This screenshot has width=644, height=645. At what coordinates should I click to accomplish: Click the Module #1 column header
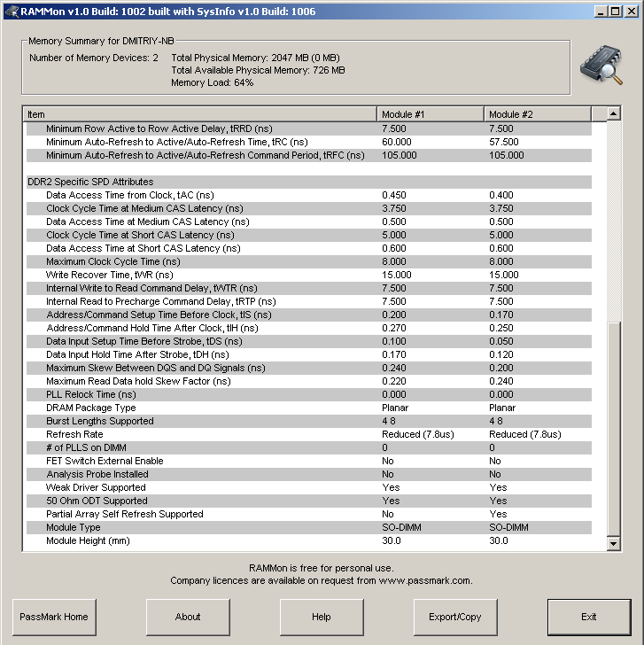(431, 114)
